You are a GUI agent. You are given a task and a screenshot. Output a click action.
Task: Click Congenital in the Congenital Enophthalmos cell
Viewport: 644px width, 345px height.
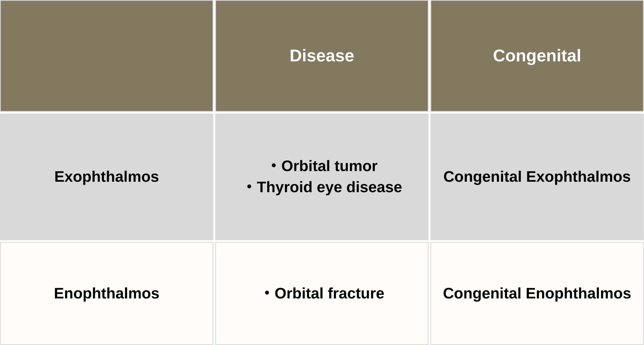(x=482, y=293)
